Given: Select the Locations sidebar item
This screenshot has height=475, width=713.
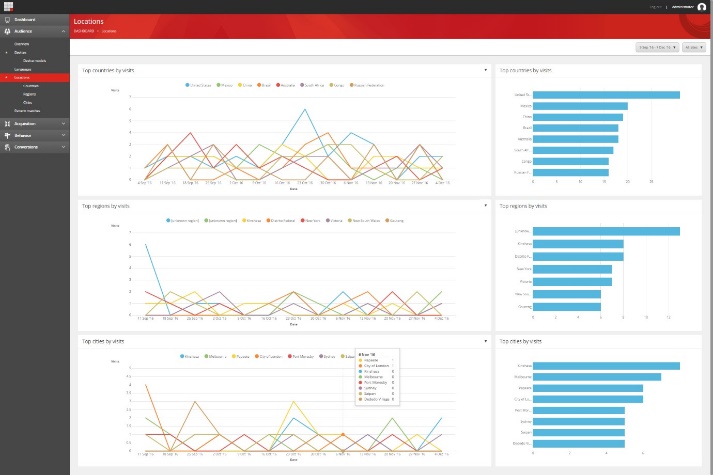Looking at the screenshot, I should [x=35, y=78].
